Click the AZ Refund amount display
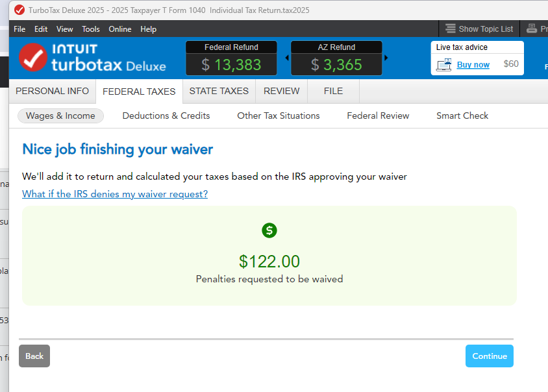The width and height of the screenshot is (548, 392). [336, 65]
